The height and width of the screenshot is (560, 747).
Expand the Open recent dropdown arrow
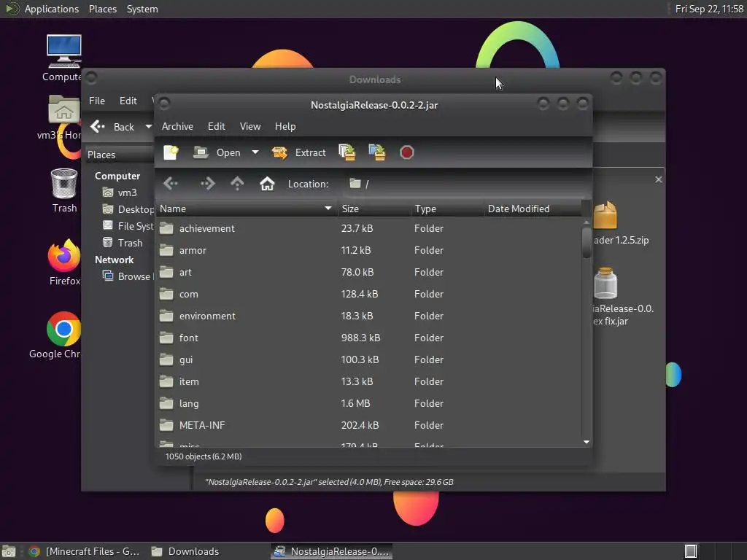point(255,152)
